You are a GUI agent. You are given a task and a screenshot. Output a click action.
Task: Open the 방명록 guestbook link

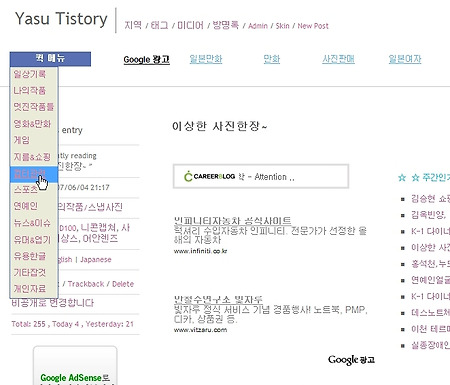(226, 25)
